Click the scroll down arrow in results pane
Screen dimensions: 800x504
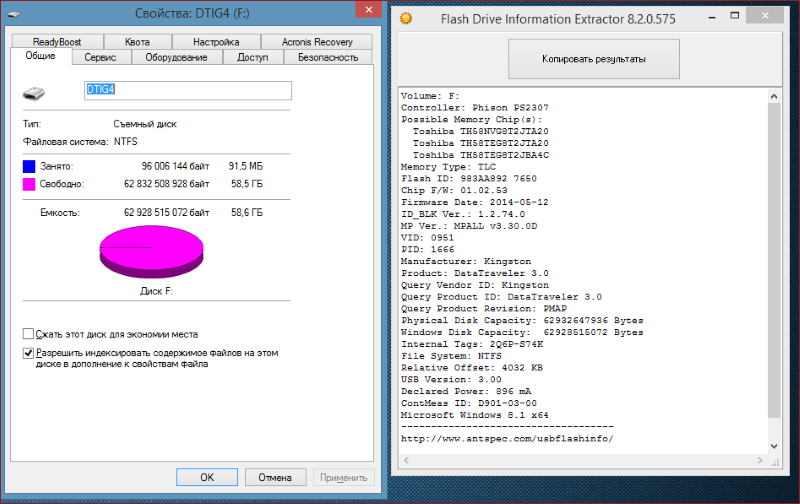774,446
